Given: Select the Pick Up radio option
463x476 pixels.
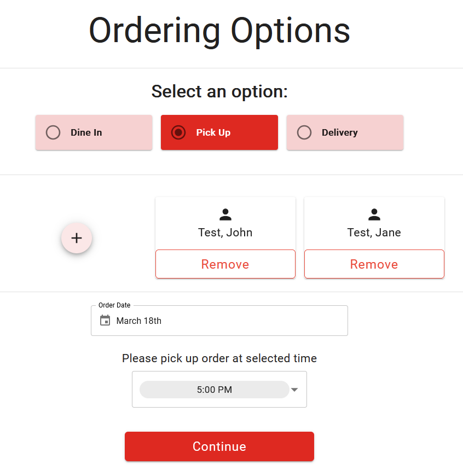Looking at the screenshot, I should (x=178, y=132).
